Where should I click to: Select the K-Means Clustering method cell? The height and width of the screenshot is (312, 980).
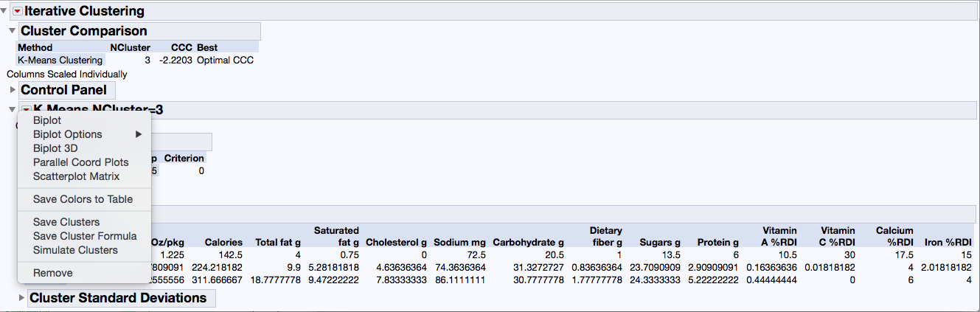click(60, 60)
